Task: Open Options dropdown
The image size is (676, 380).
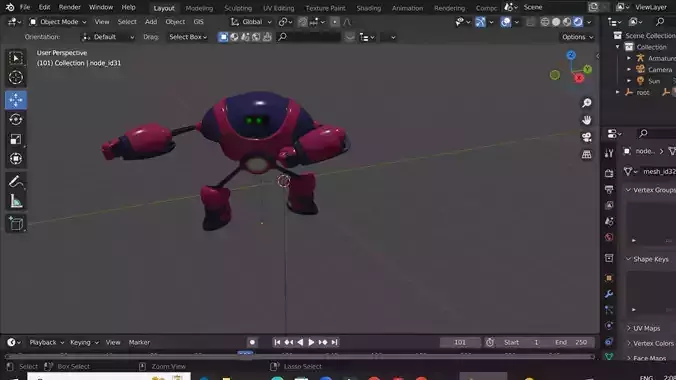Action: (x=577, y=37)
